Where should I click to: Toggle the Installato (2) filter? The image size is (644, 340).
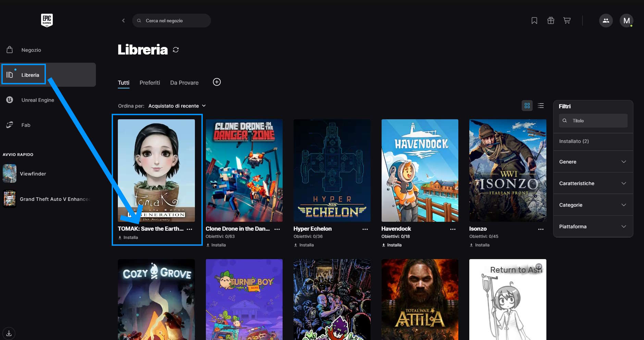(x=574, y=141)
